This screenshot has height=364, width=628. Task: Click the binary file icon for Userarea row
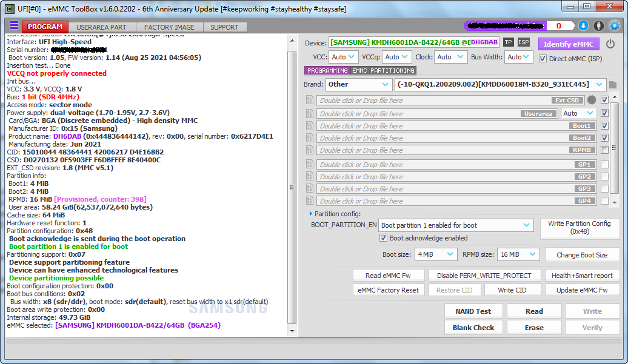click(310, 114)
